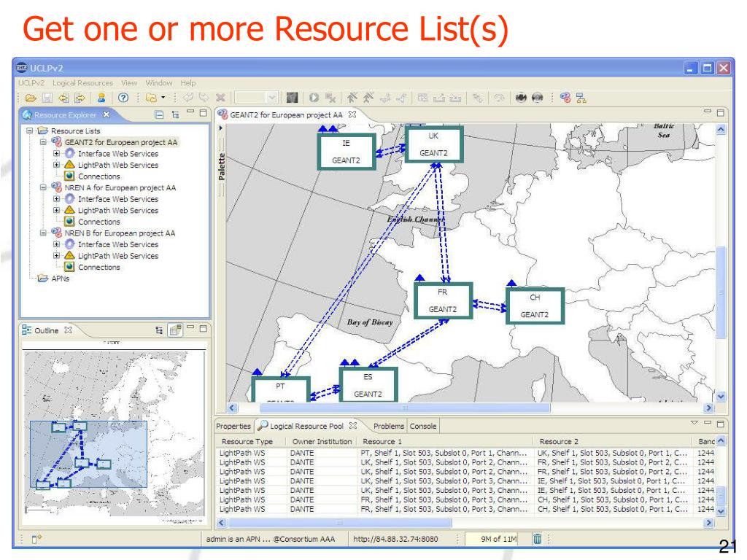Expand Interface Web Services under GEANT2
Viewport: 747px width, 560px height.
click(x=56, y=153)
